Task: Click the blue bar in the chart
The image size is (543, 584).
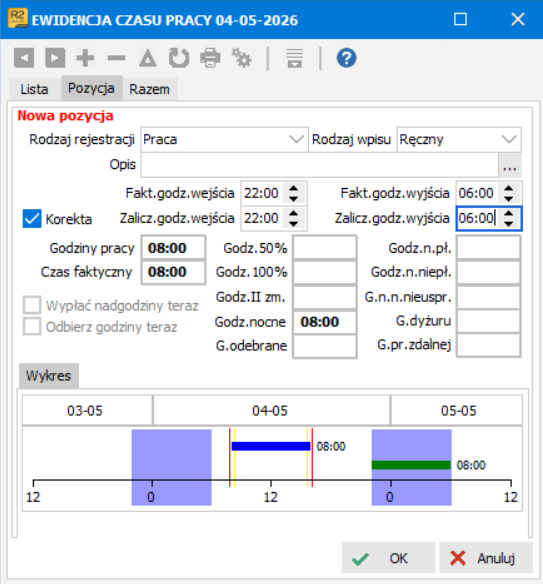Action: coord(271,446)
